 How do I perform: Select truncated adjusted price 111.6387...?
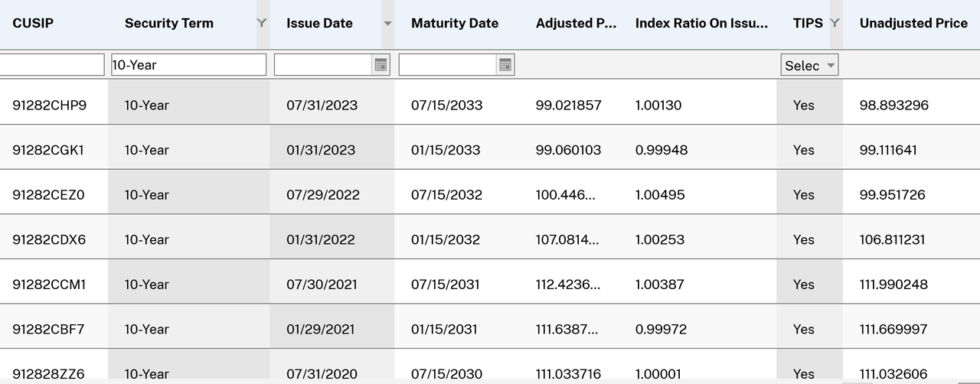point(567,329)
